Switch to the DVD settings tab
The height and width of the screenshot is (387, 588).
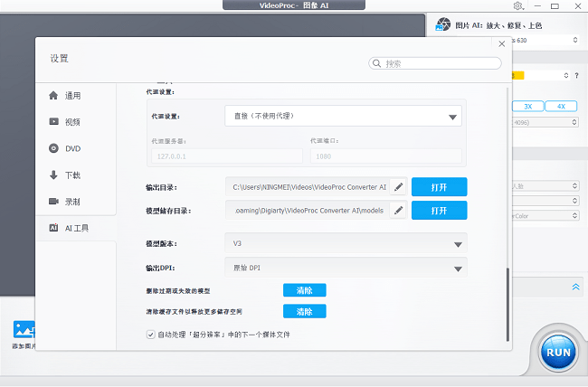coord(75,148)
